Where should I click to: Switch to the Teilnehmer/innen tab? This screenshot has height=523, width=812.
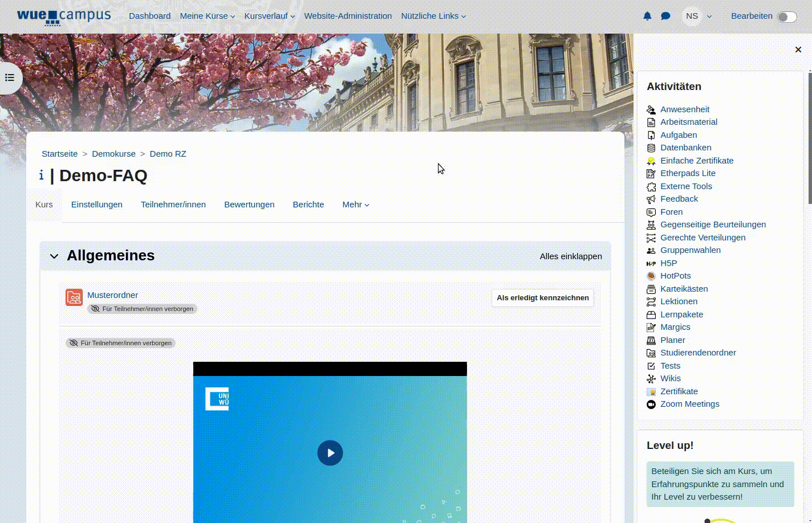coord(173,205)
